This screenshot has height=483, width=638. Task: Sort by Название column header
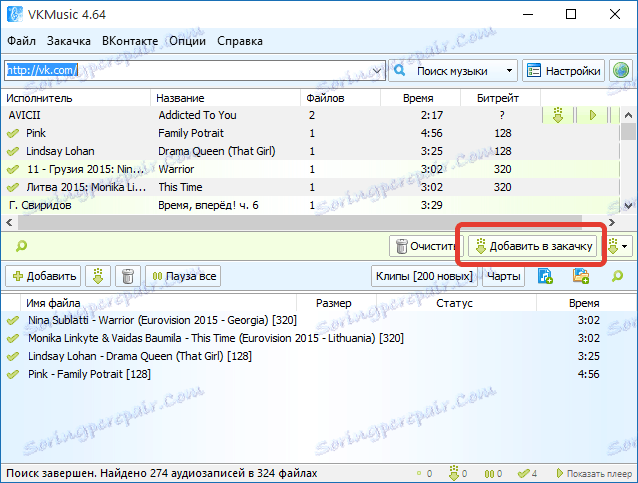[x=225, y=98]
